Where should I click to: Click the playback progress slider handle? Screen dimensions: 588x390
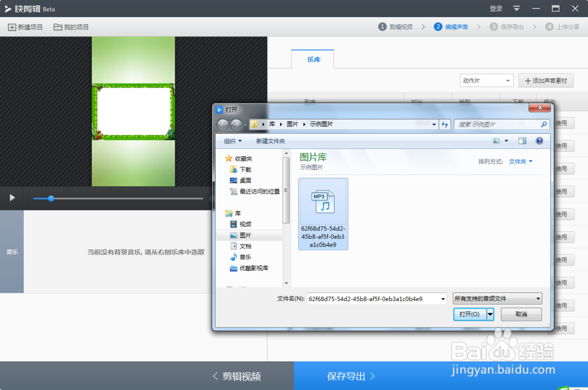(51, 198)
